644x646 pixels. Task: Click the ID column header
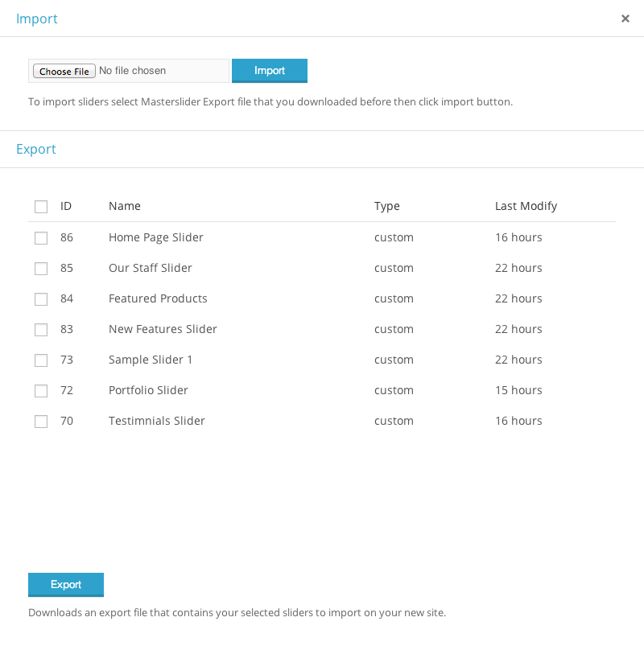(66, 206)
